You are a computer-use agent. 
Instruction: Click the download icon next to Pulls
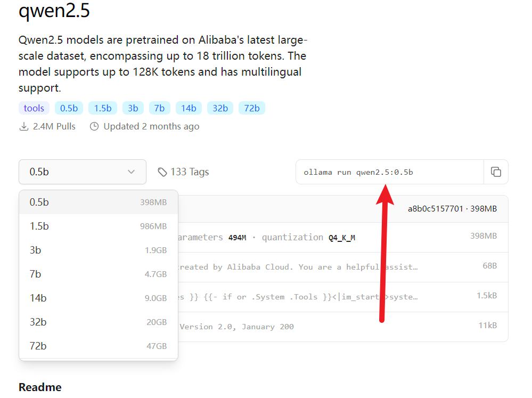click(24, 127)
